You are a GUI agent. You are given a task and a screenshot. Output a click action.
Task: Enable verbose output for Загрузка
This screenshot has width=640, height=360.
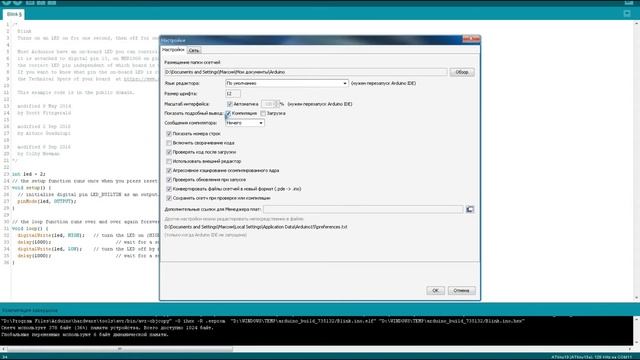[263, 113]
